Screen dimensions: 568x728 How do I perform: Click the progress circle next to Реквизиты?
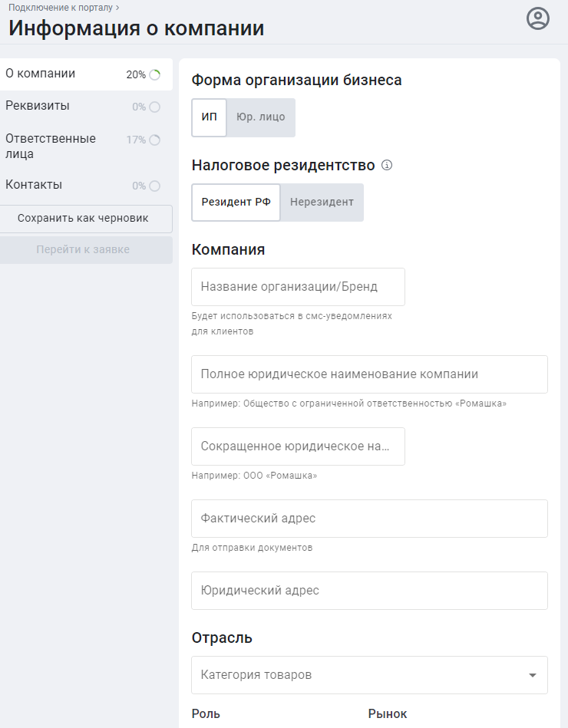[x=156, y=107]
